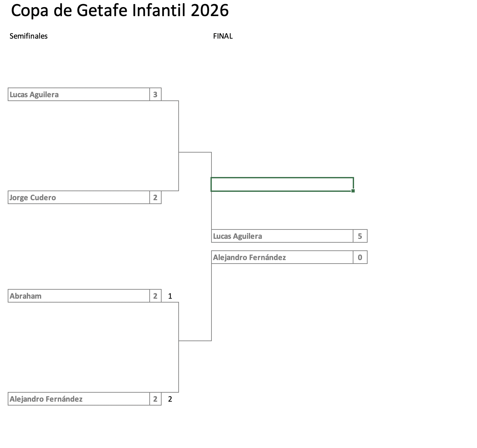
Task: Click the Semifinales header cell
Action: coord(29,36)
